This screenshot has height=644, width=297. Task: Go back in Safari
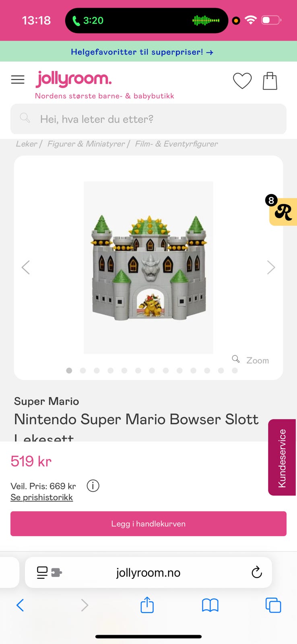(x=20, y=605)
